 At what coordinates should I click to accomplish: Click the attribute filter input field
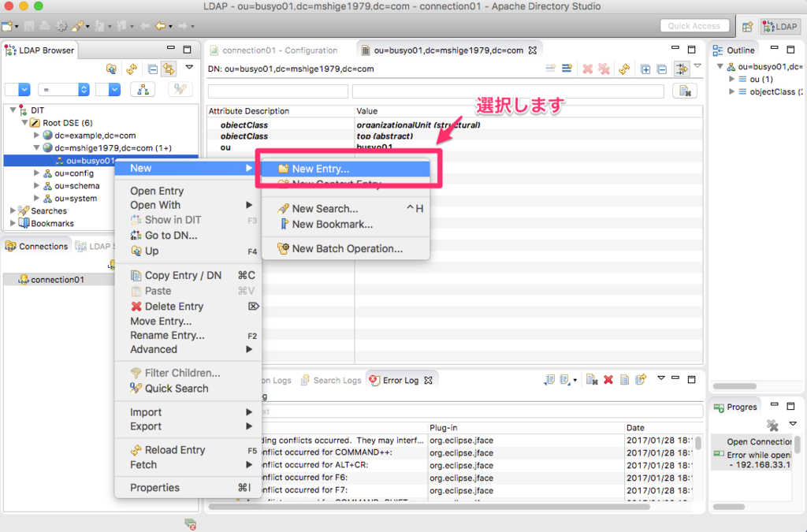point(278,91)
